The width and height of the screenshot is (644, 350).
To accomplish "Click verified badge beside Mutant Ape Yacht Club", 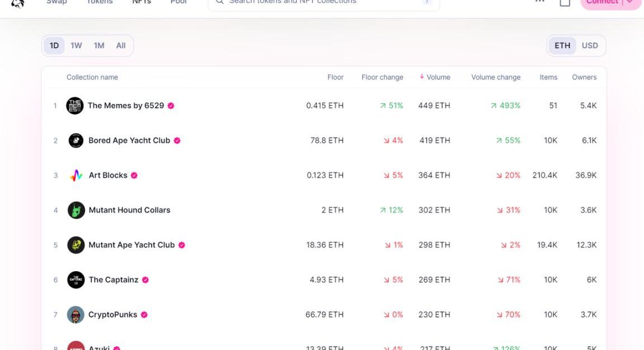I will (182, 245).
